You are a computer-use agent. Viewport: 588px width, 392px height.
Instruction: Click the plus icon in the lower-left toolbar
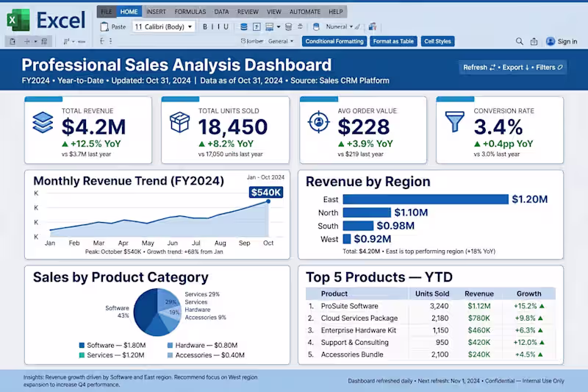[27, 41]
